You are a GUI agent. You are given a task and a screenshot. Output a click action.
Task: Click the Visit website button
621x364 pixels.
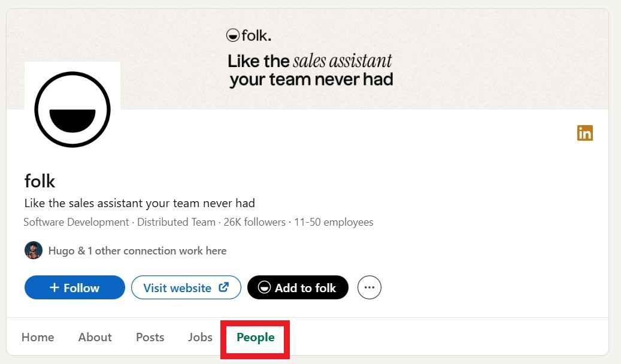[x=186, y=287]
